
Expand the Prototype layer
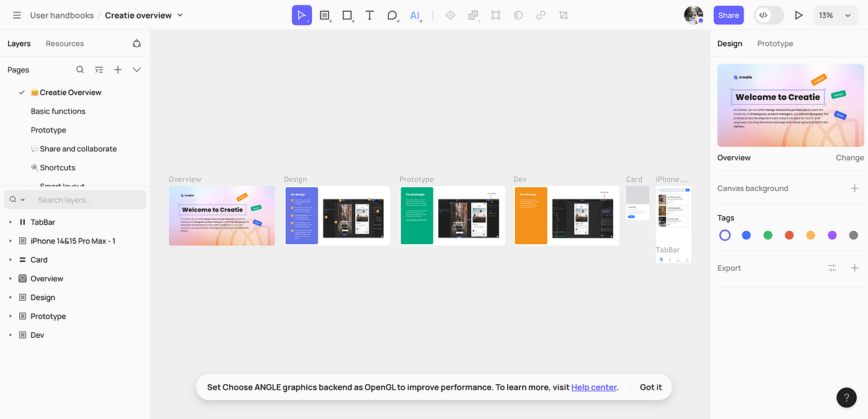pyautogui.click(x=10, y=316)
